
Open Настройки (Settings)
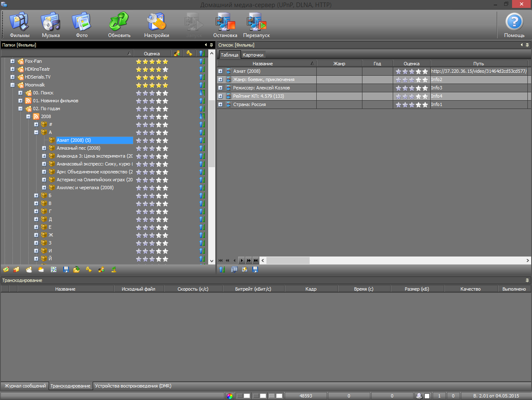[x=157, y=25]
